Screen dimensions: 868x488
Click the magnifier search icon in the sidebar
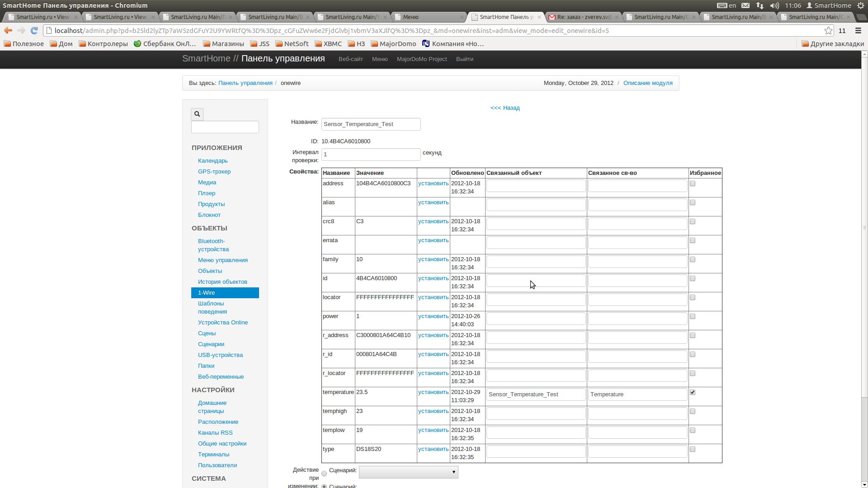(x=197, y=114)
